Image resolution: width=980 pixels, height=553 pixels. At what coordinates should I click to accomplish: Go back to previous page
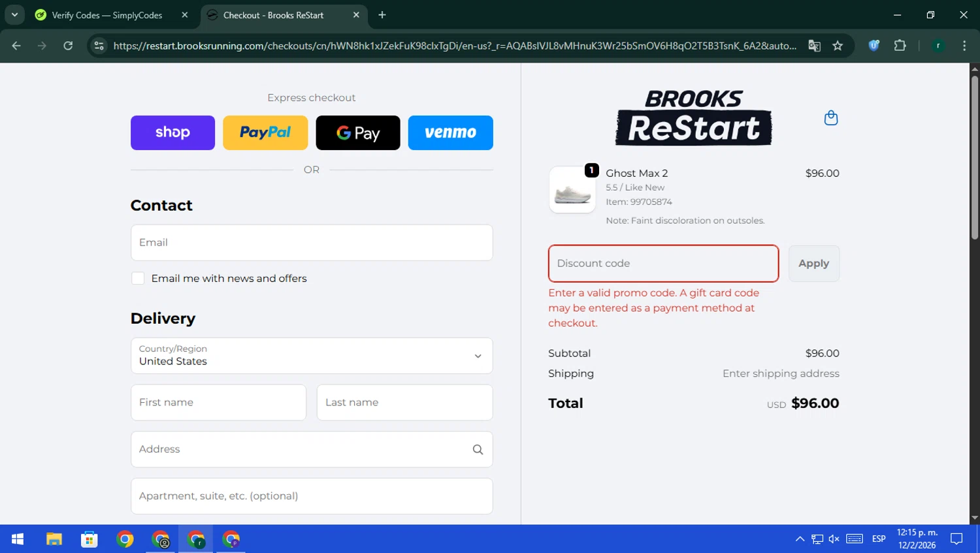click(16, 46)
